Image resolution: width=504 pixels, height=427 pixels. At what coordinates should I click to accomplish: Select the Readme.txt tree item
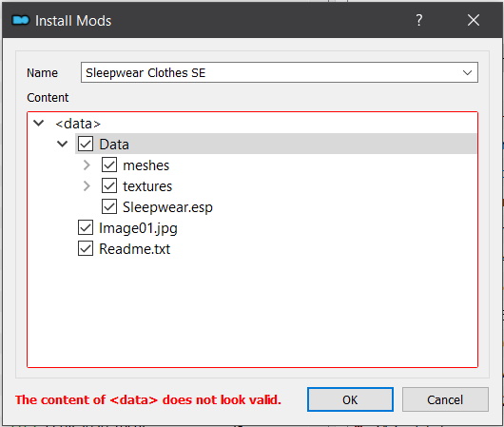[134, 249]
